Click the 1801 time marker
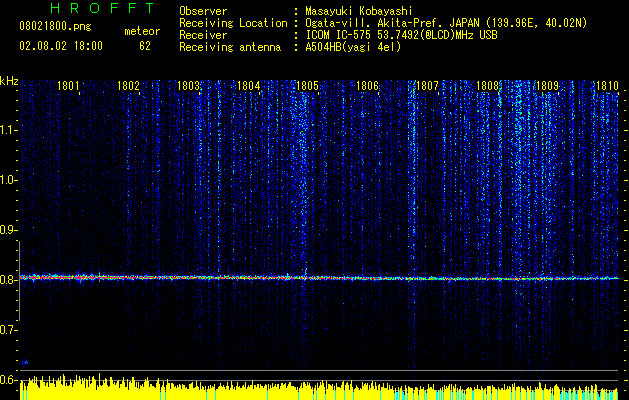Image resolution: width=629 pixels, height=400 pixels. 69,87
